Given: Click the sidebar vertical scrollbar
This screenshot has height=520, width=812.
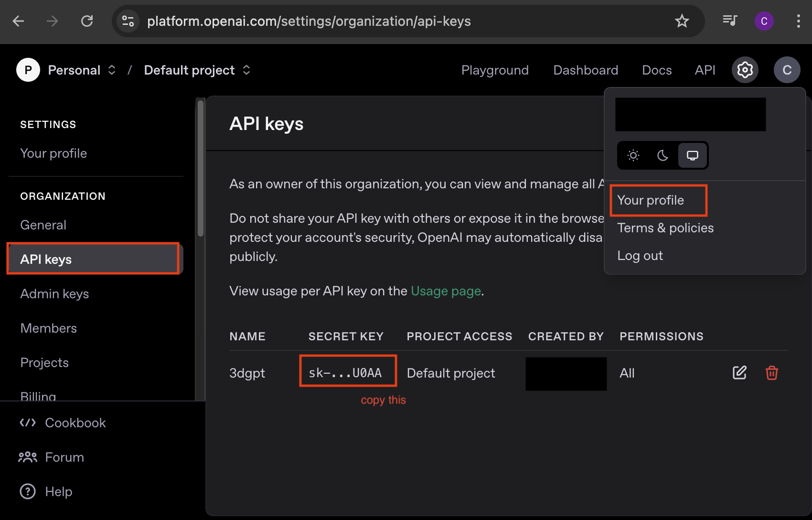Looking at the screenshot, I should pyautogui.click(x=201, y=168).
